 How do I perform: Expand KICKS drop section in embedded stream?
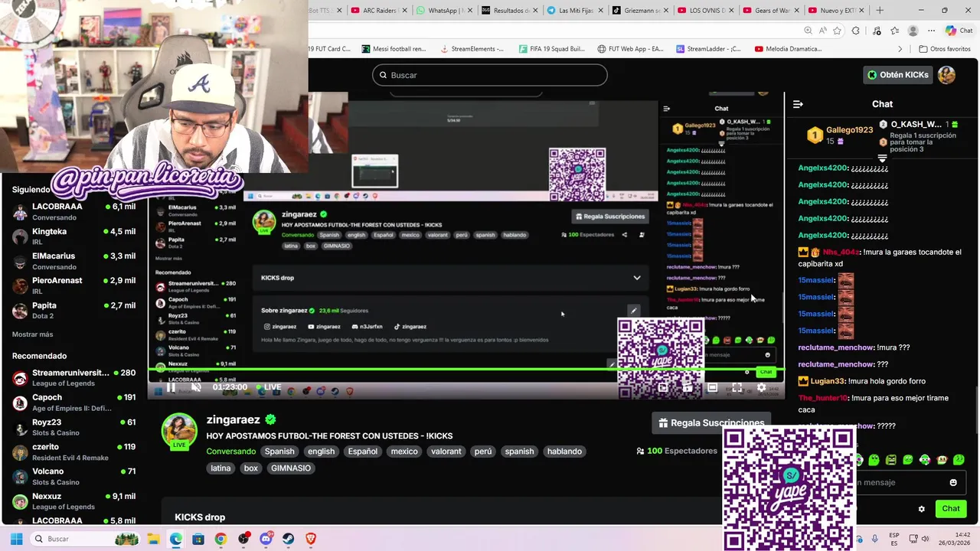coord(636,278)
